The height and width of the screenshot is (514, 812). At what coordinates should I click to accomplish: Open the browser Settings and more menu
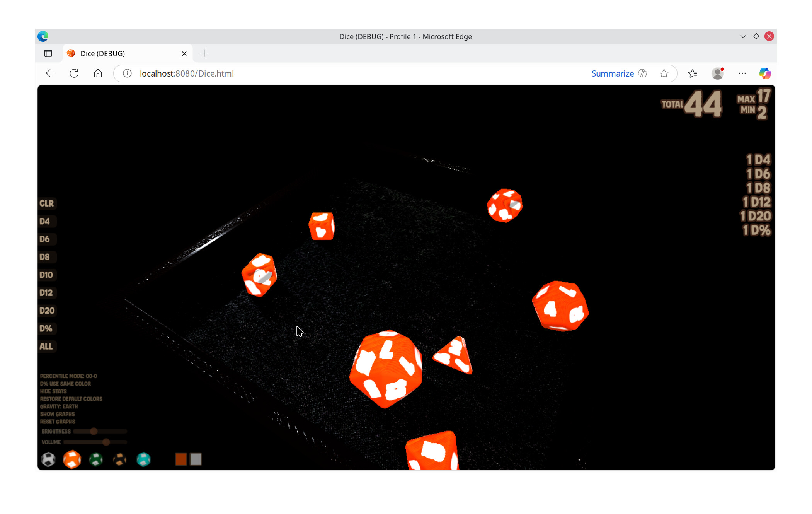click(x=742, y=73)
